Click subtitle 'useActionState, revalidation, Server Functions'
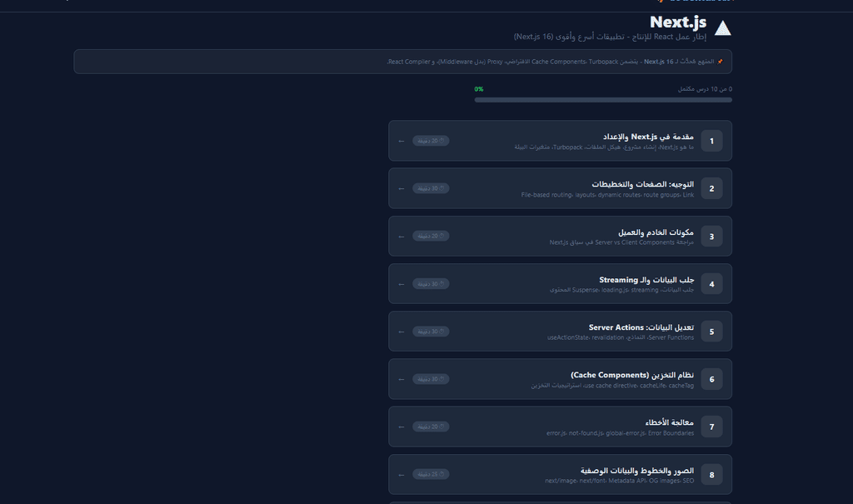Image resolution: width=853 pixels, height=504 pixels. [621, 338]
